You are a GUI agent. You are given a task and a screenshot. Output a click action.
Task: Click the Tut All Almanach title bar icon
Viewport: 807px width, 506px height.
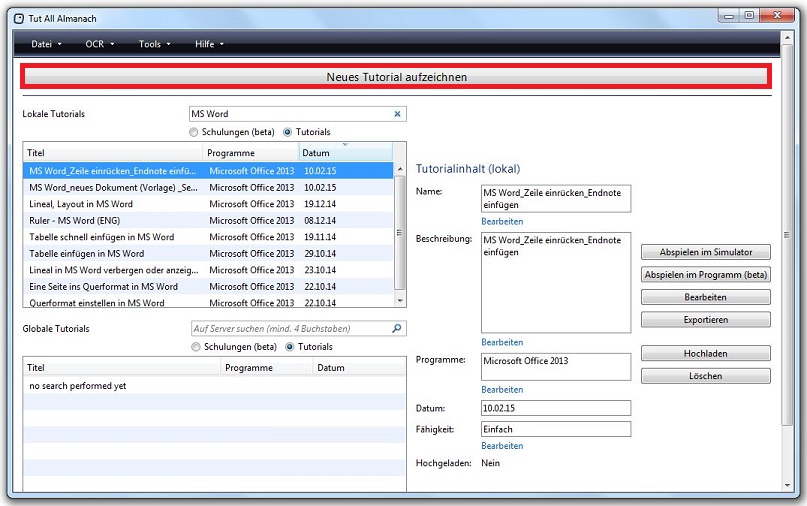[x=18, y=17]
